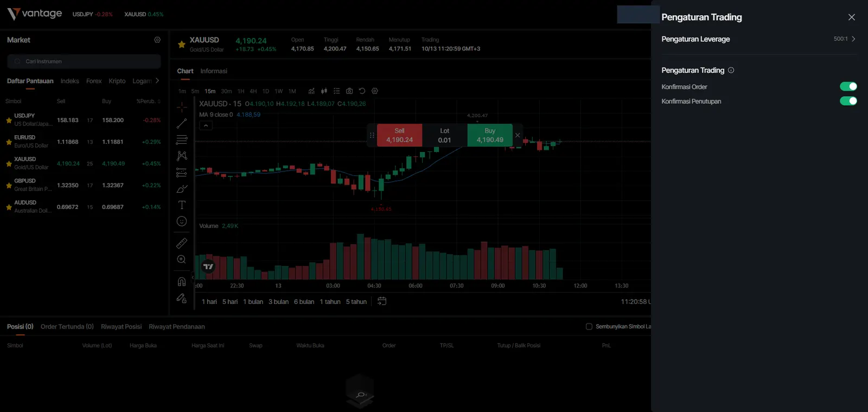Open the Riwayat Posisi tab
Screen dimensions: 868x412
coord(121,327)
